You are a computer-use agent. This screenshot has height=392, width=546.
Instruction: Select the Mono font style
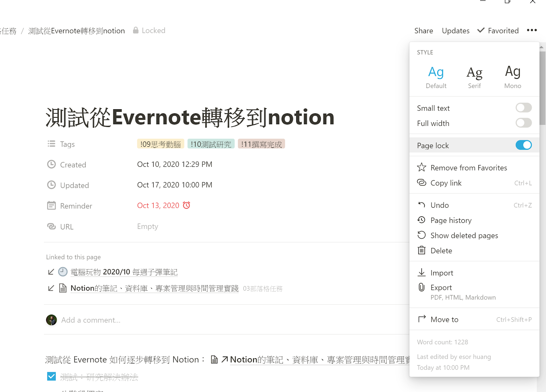(513, 77)
